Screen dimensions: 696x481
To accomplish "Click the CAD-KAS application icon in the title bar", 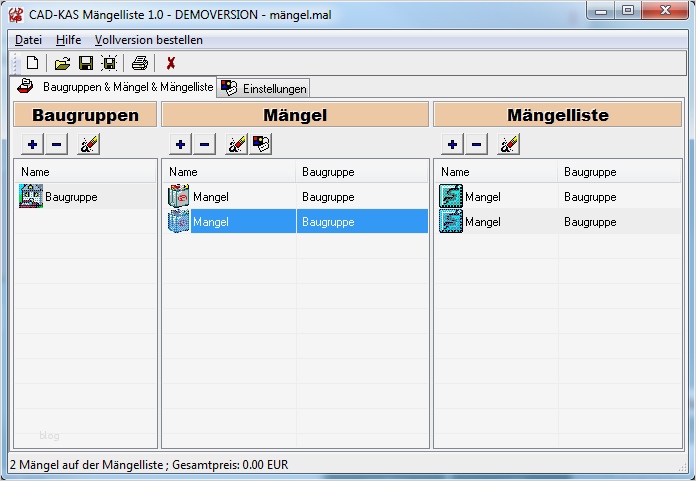I will [16, 15].
